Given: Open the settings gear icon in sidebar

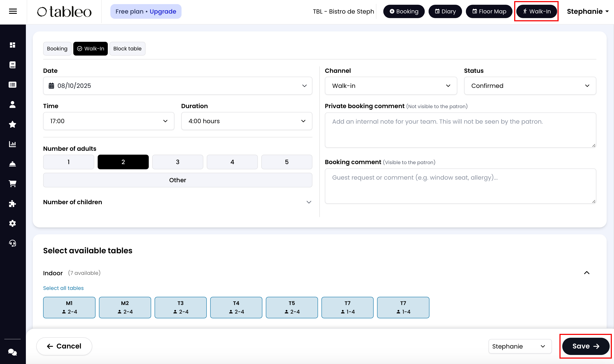Looking at the screenshot, I should point(13,223).
